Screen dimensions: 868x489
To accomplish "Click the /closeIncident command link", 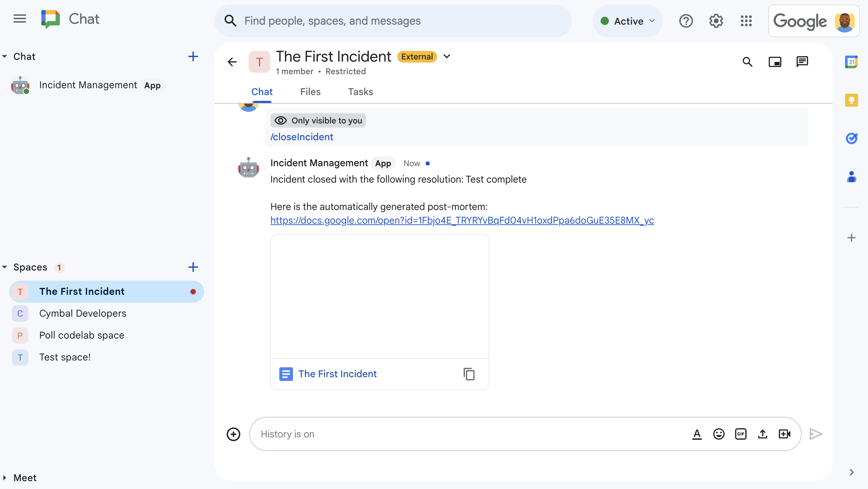I will click(x=302, y=136).
